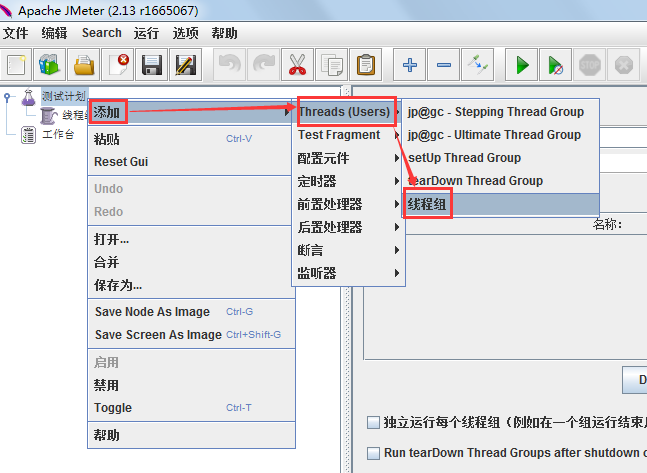647x473 pixels.
Task: Click the Start no pauses icon
Action: [x=556, y=65]
